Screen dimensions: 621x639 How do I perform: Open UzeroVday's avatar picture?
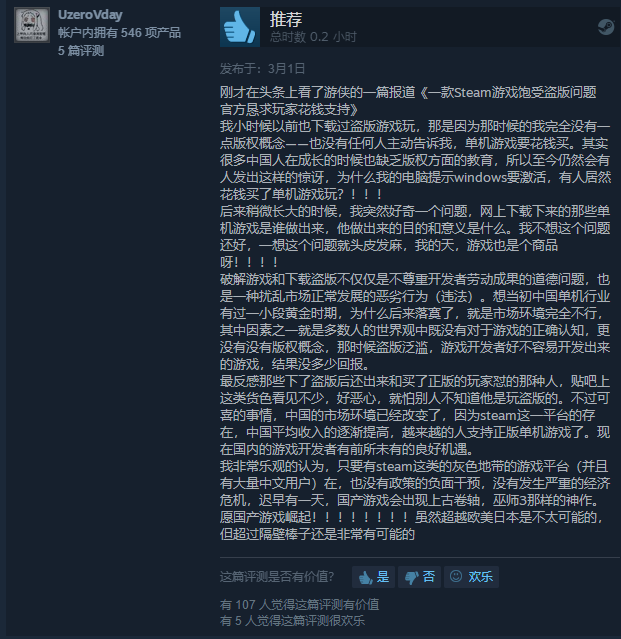32,25
